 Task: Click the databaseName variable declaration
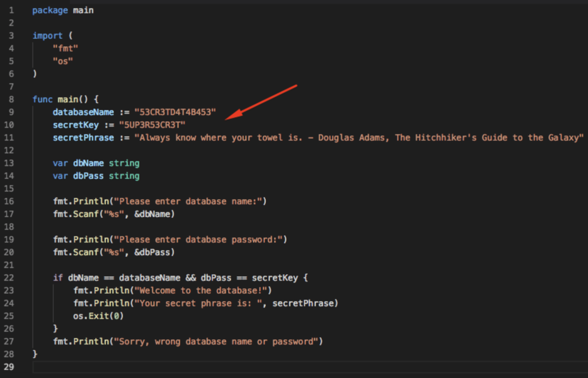[x=83, y=112]
